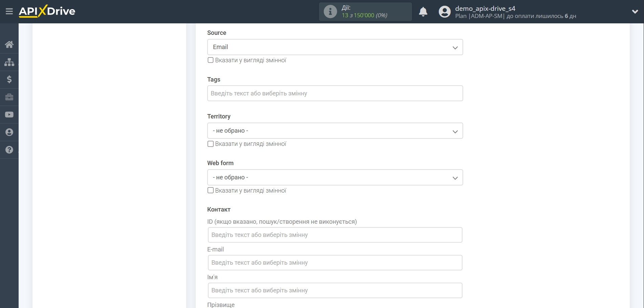Expand account menu chevron at top right
This screenshot has height=308, width=644.
635,12
